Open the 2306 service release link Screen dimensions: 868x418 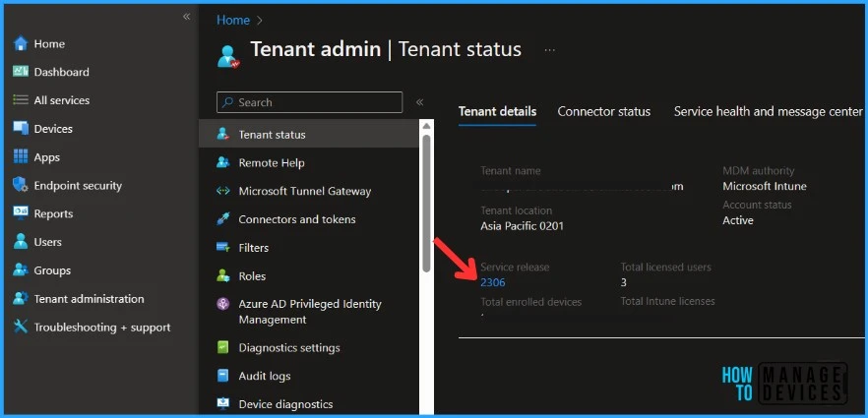coord(493,282)
